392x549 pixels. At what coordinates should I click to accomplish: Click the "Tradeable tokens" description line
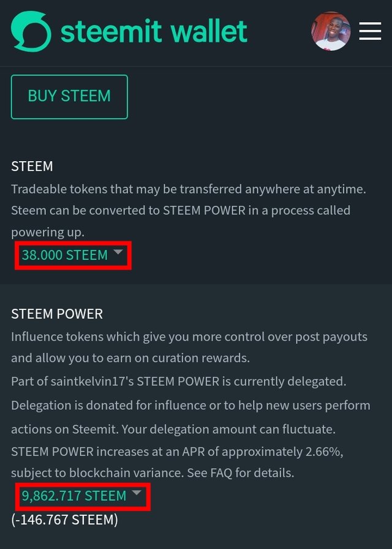188,189
